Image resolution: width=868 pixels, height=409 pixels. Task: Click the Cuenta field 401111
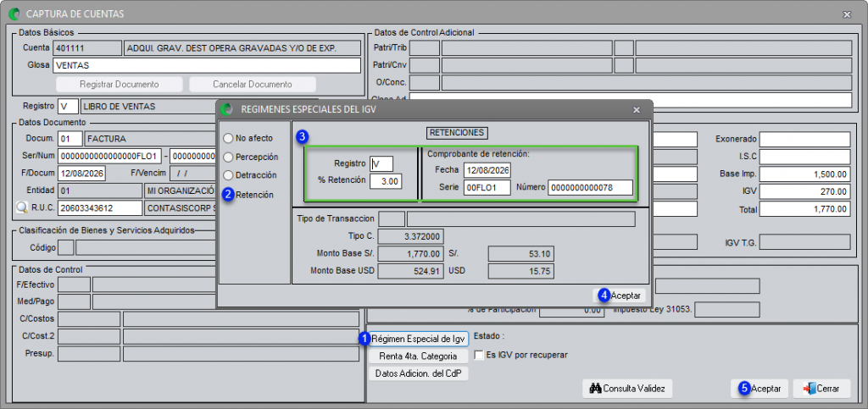87,48
